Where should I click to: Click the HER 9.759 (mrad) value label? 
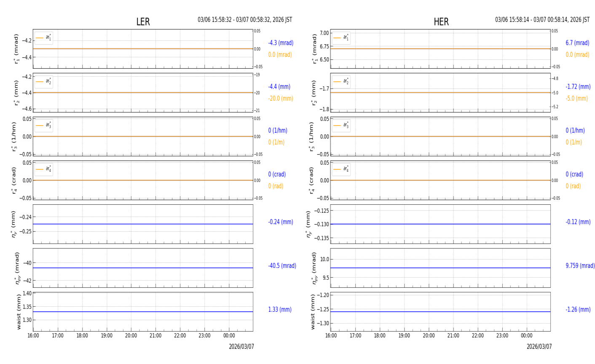click(580, 266)
